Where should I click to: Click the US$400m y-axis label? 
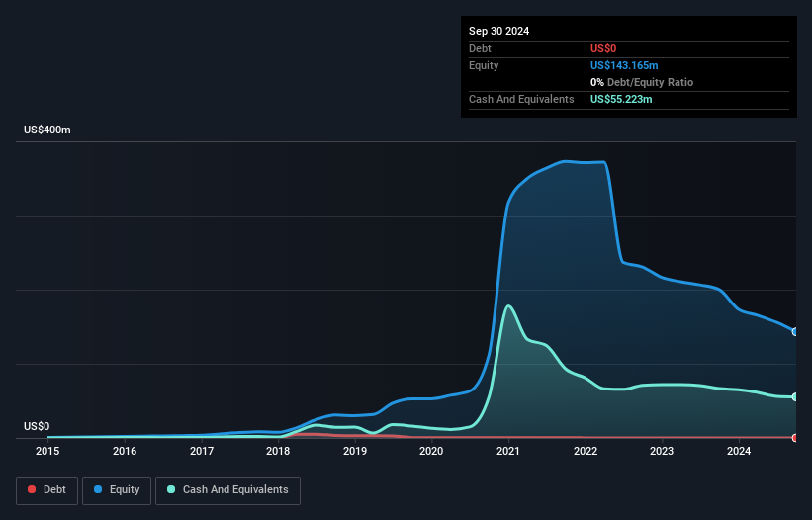47,130
